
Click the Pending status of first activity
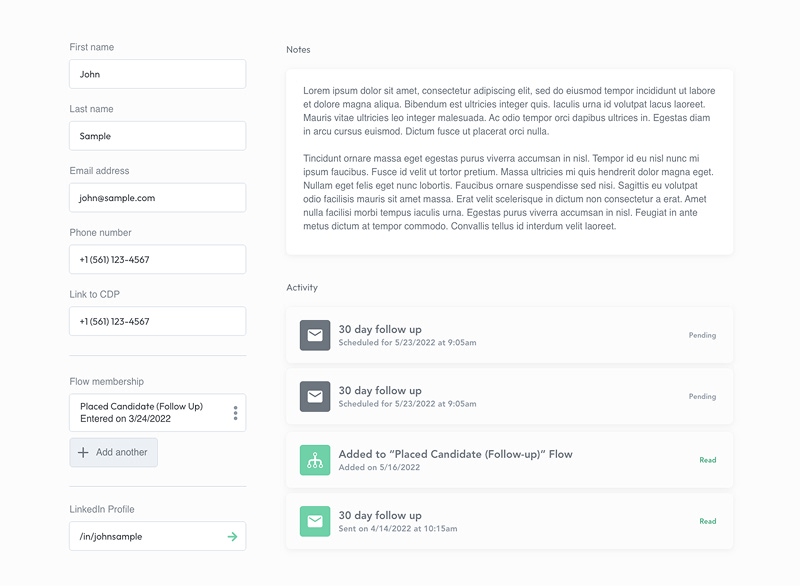coord(702,335)
